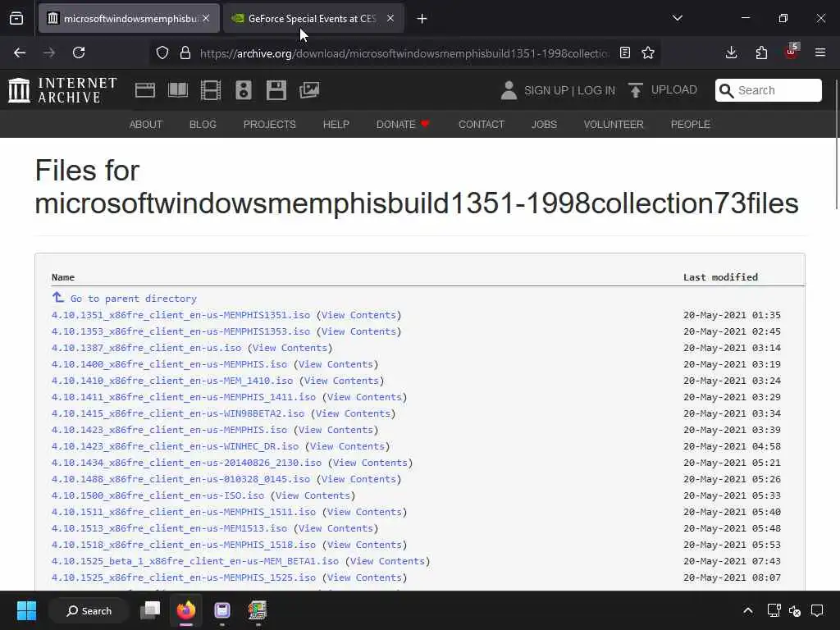Viewport: 840px width, 630px height.
Task: Open a new tab with plus button
Action: tap(422, 19)
